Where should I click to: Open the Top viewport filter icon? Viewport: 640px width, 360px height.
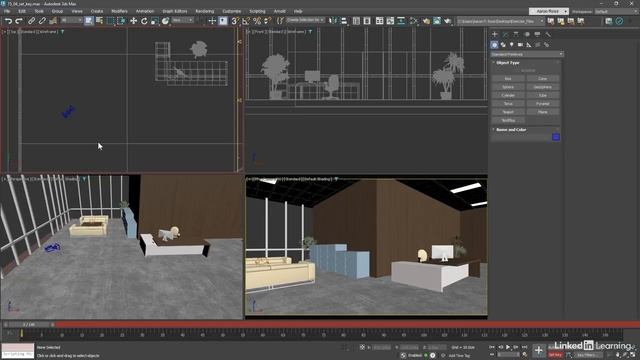click(x=62, y=31)
